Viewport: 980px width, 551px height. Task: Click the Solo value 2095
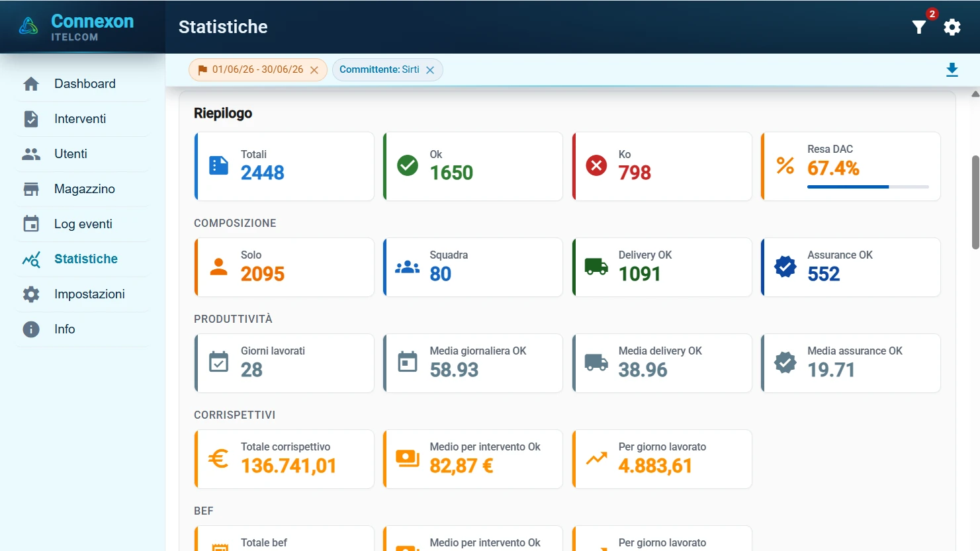[x=263, y=274]
